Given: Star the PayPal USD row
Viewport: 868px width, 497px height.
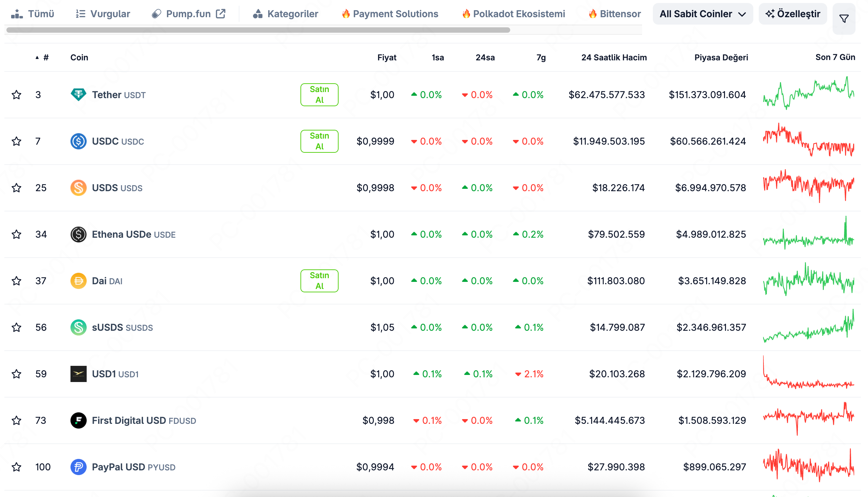Looking at the screenshot, I should (x=17, y=467).
